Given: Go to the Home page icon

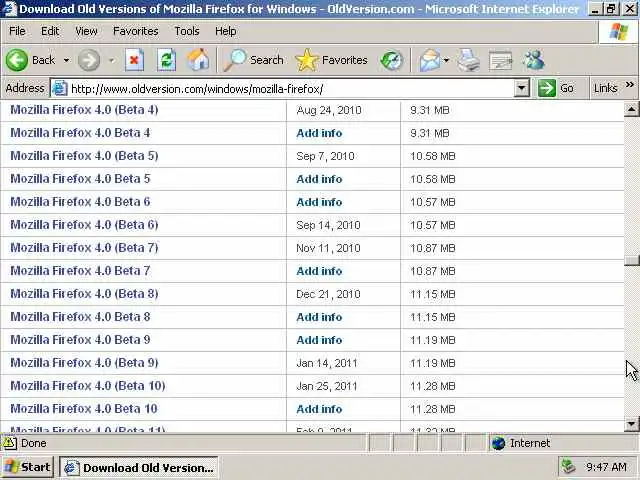Looking at the screenshot, I should click(x=198, y=60).
